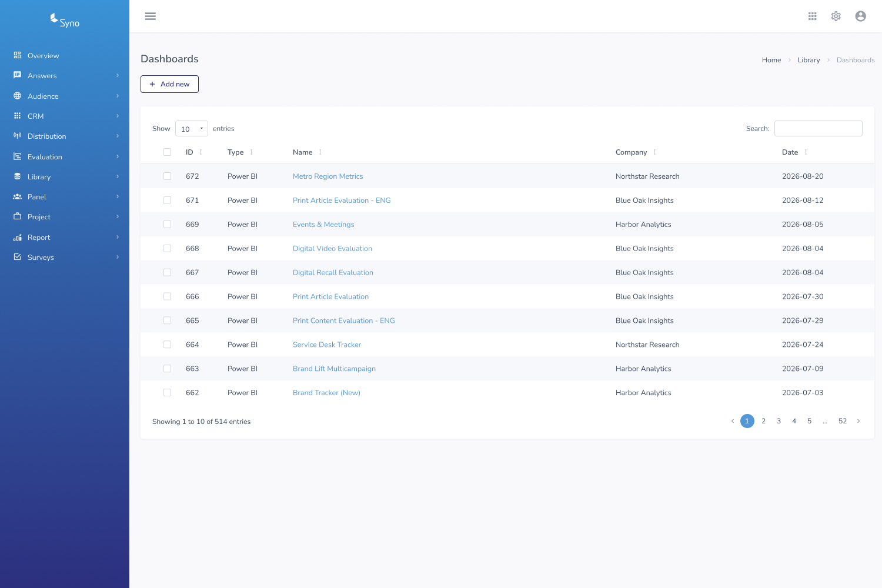Click the Add new button
This screenshot has width=882, height=588.
(x=169, y=84)
